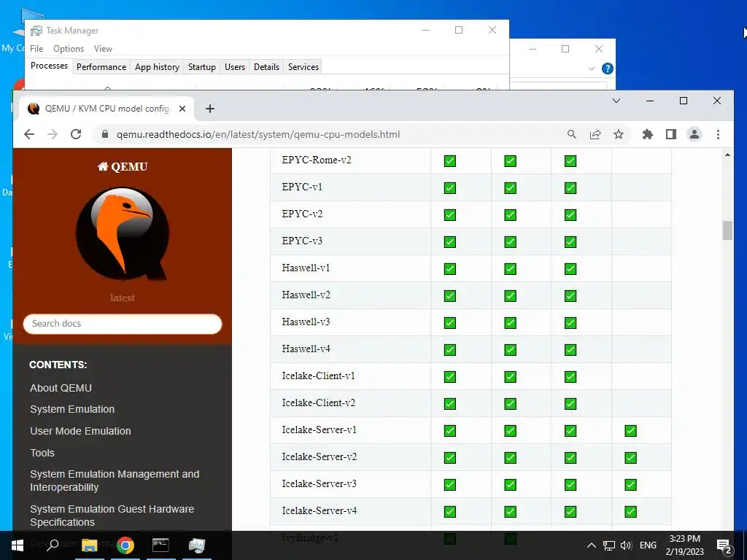Click the Chrome forward arrow

pos(53,134)
